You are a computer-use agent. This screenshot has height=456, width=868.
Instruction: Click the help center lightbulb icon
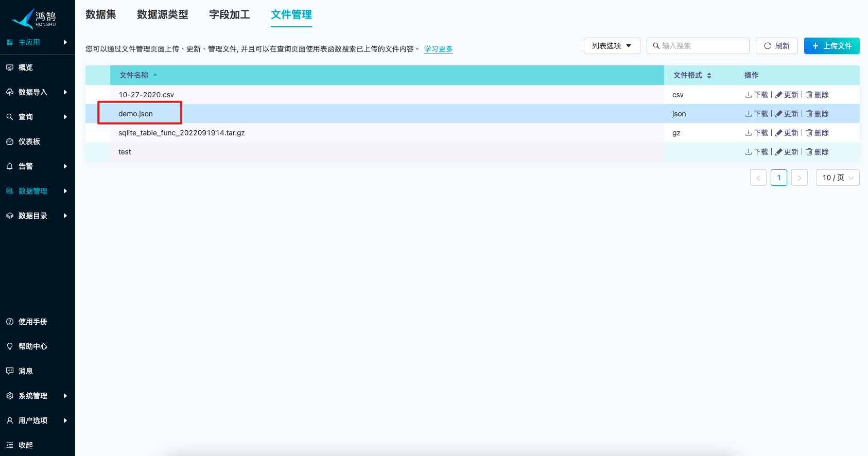tap(10, 346)
